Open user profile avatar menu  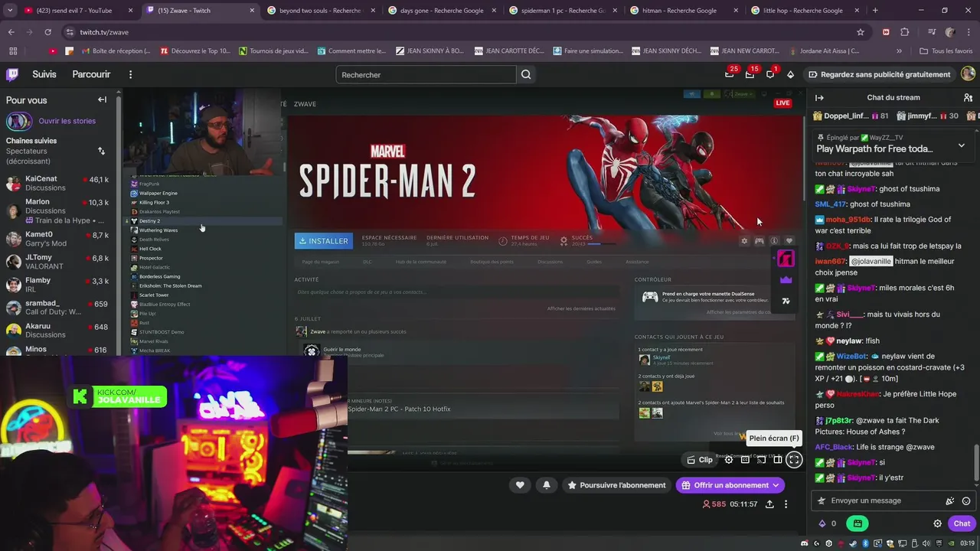point(968,74)
